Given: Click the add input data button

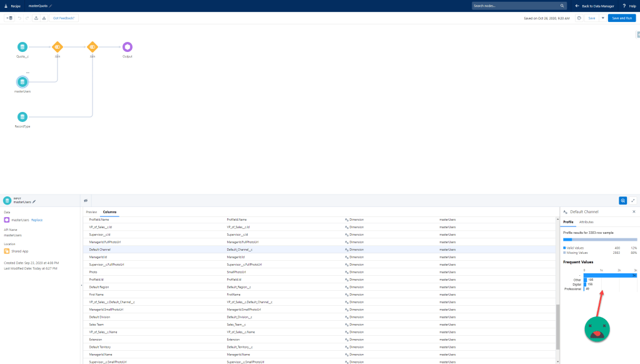Looking at the screenshot, I should [x=9, y=18].
